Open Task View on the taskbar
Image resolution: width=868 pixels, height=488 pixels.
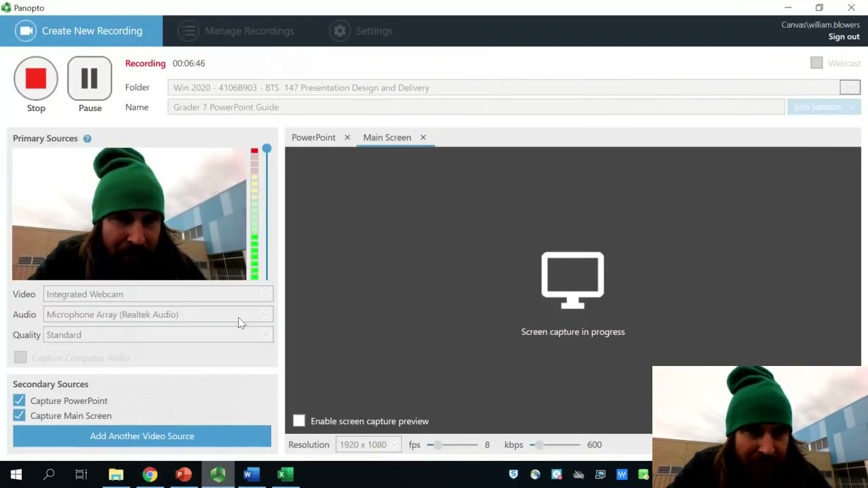click(81, 474)
